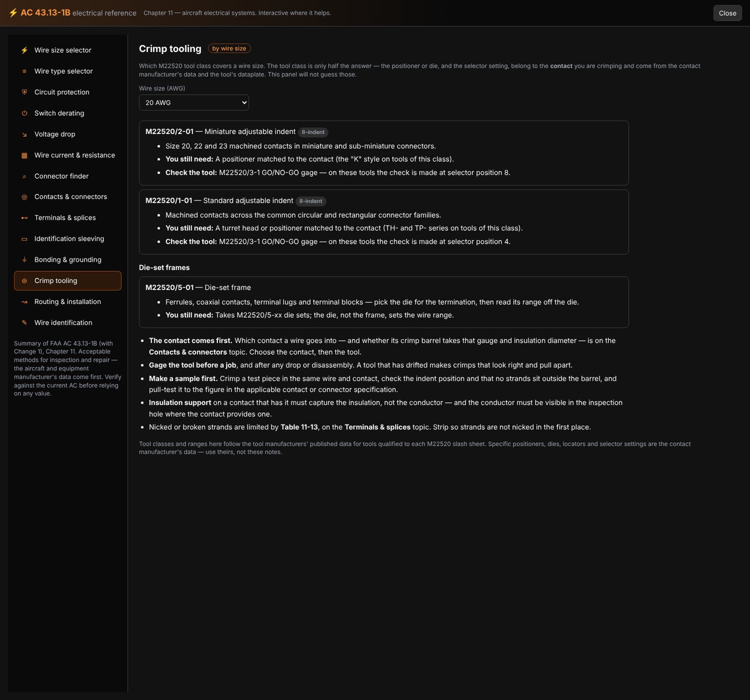Click the routing icon for Routing & installation
This screenshot has height=700, width=750.
(x=24, y=302)
